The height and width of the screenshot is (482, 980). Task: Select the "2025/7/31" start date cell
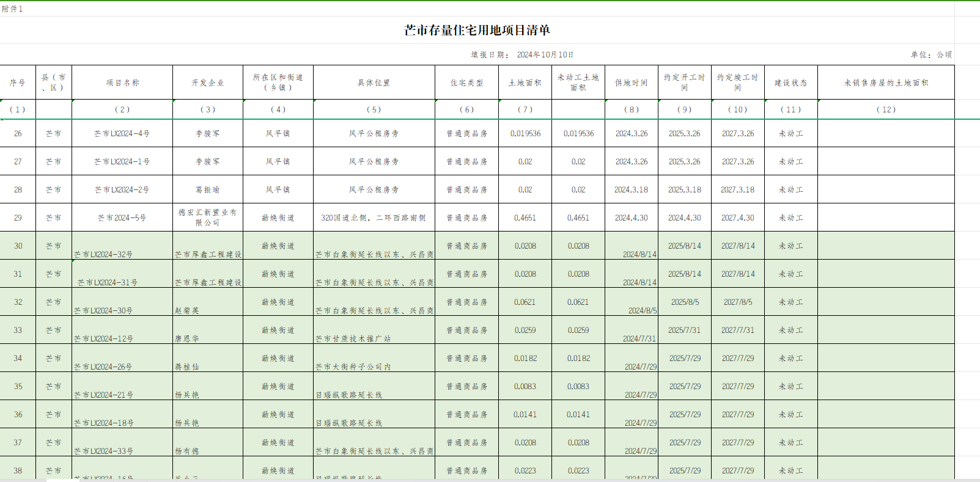(685, 330)
